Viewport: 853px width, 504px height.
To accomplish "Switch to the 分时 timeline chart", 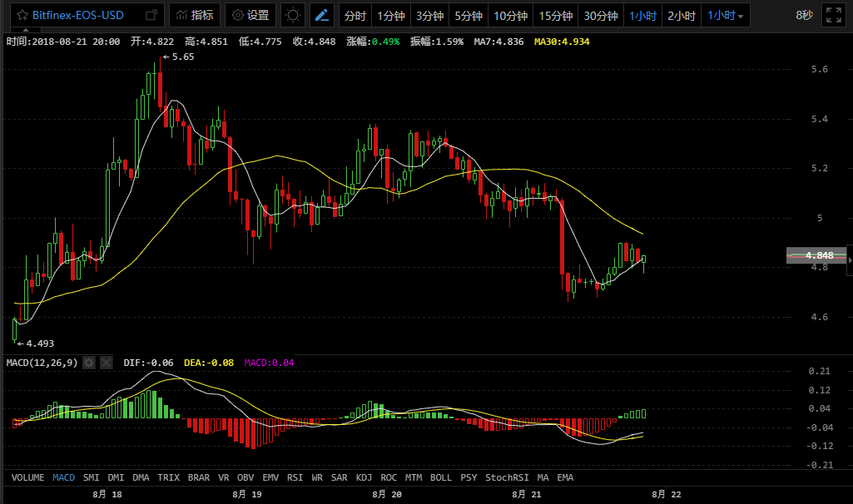I will (355, 16).
